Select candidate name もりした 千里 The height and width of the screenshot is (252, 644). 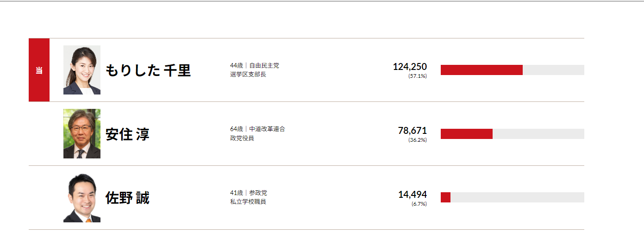[x=148, y=70]
